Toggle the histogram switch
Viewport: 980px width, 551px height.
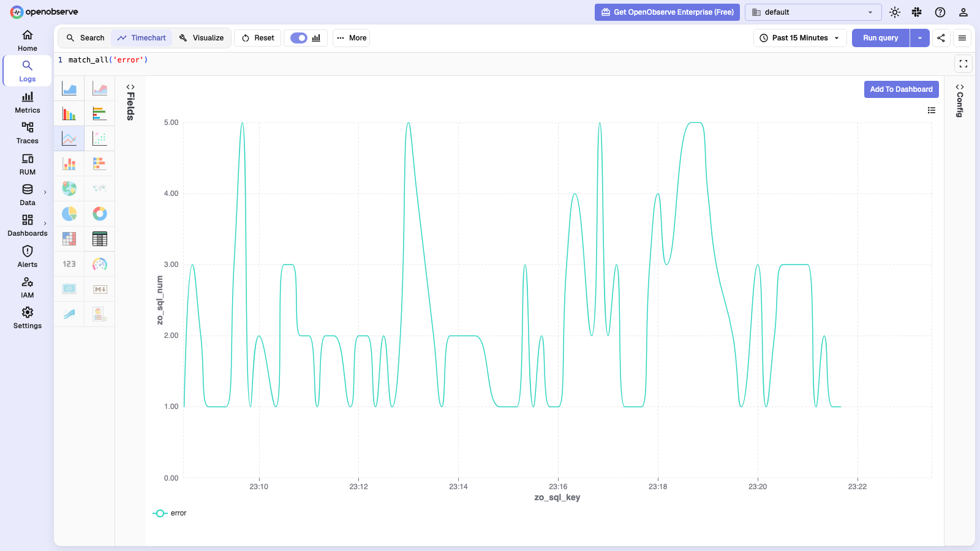coord(299,38)
